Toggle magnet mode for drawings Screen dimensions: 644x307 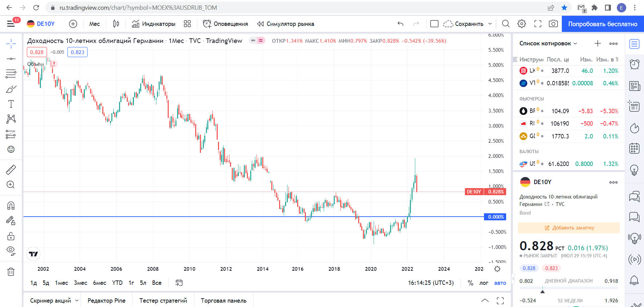click(11, 206)
